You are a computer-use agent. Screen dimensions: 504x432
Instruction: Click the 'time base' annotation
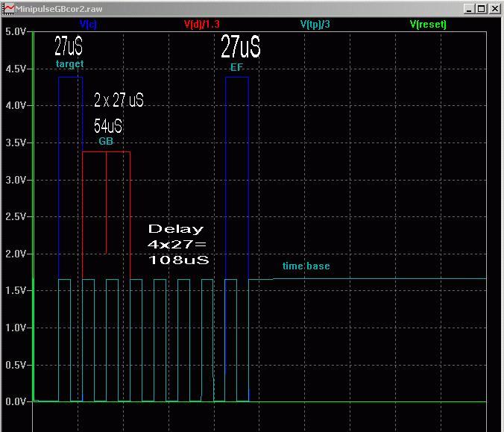(x=306, y=266)
